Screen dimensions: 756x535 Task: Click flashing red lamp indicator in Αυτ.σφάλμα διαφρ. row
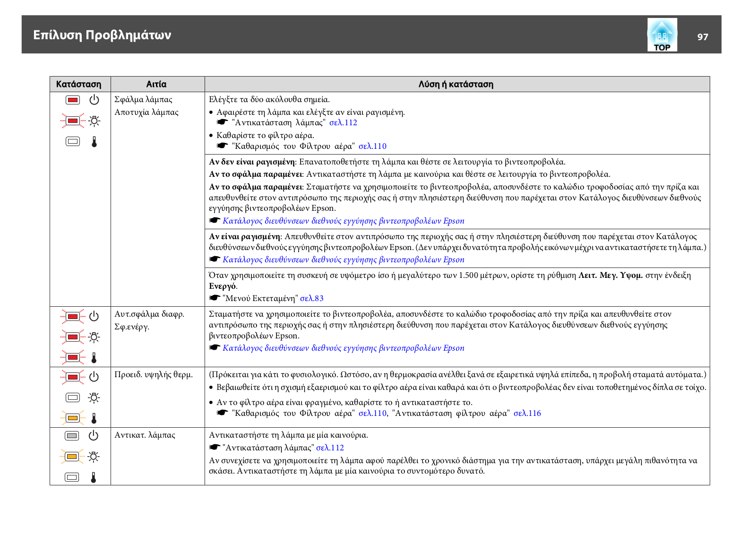coord(73,337)
